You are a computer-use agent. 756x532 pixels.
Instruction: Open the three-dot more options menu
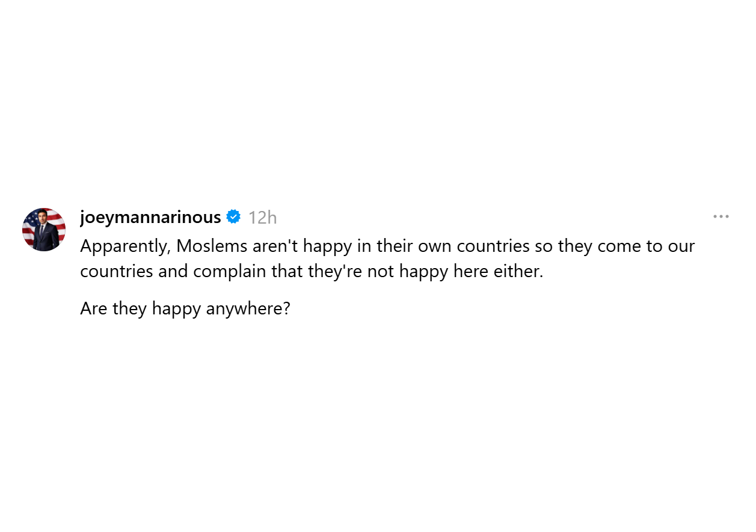[721, 216]
